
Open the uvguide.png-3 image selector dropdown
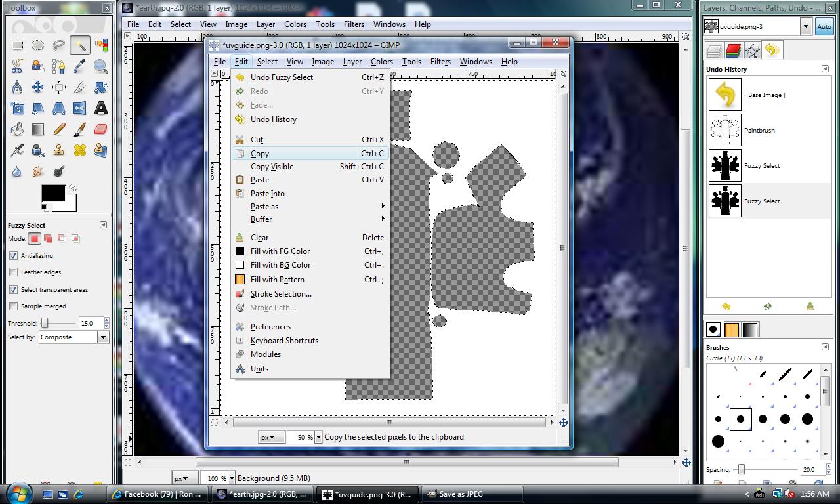[x=806, y=26]
